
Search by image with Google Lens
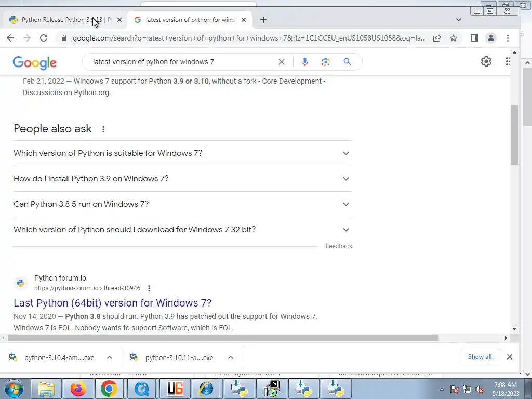click(x=326, y=62)
